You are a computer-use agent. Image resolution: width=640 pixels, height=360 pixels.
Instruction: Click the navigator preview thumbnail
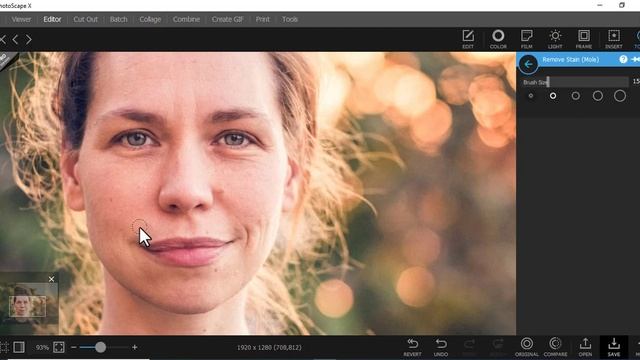pos(28,306)
